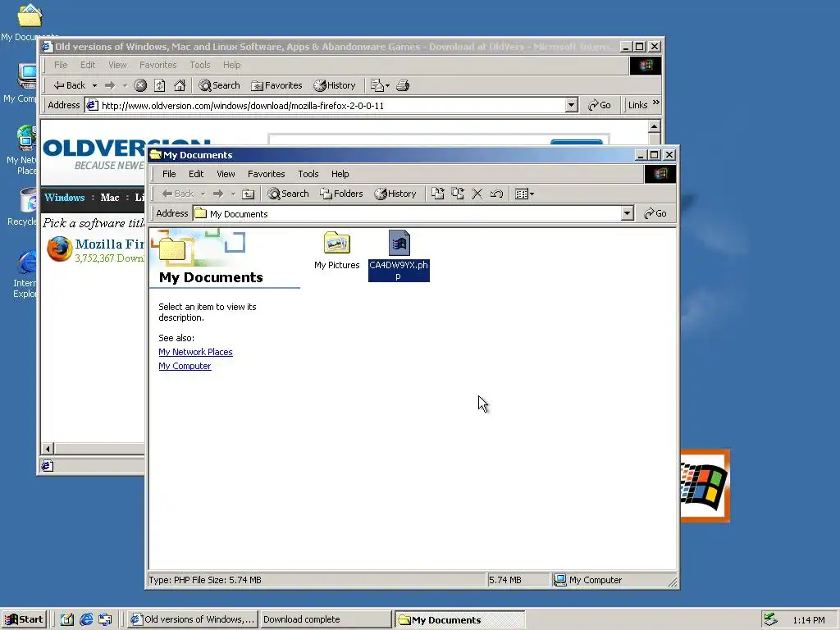The height and width of the screenshot is (630, 840).
Task: Launch Internet Explorer from quick launch
Action: coord(85,620)
